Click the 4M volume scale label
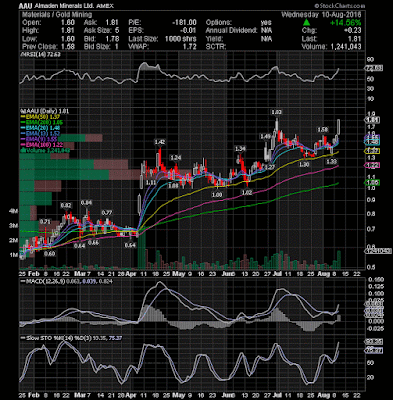Image resolution: width=393 pixels, height=400 pixels. tap(14, 211)
